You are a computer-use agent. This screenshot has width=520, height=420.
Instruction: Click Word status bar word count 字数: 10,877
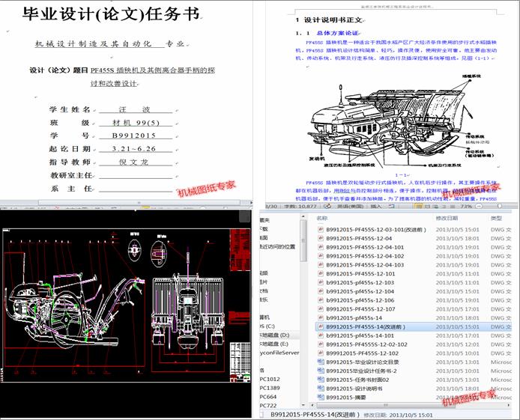tap(300, 207)
